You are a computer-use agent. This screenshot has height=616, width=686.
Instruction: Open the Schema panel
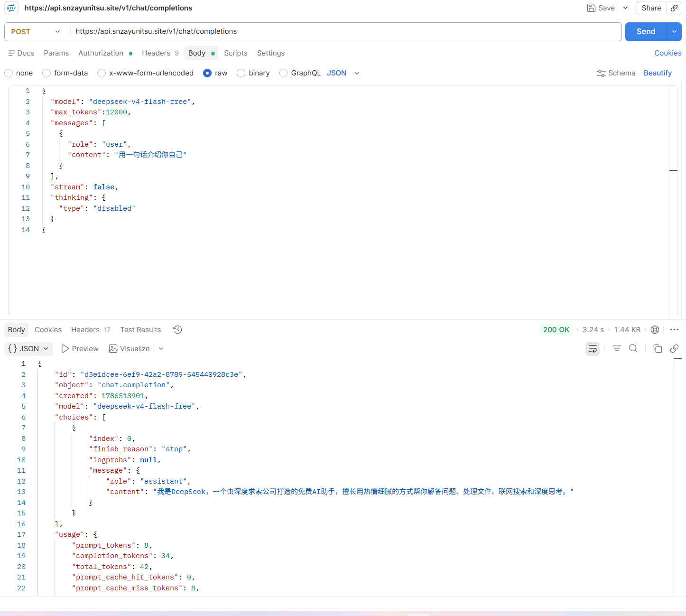(616, 73)
